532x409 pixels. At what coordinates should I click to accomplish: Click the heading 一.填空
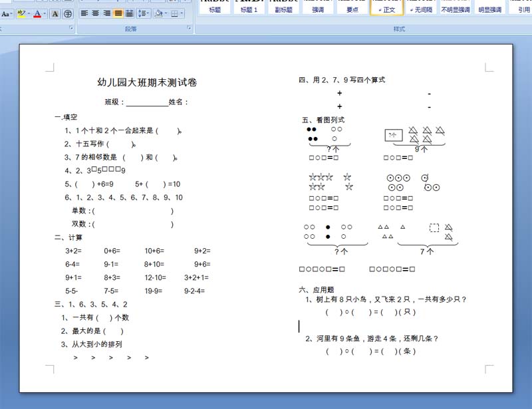(x=66, y=117)
